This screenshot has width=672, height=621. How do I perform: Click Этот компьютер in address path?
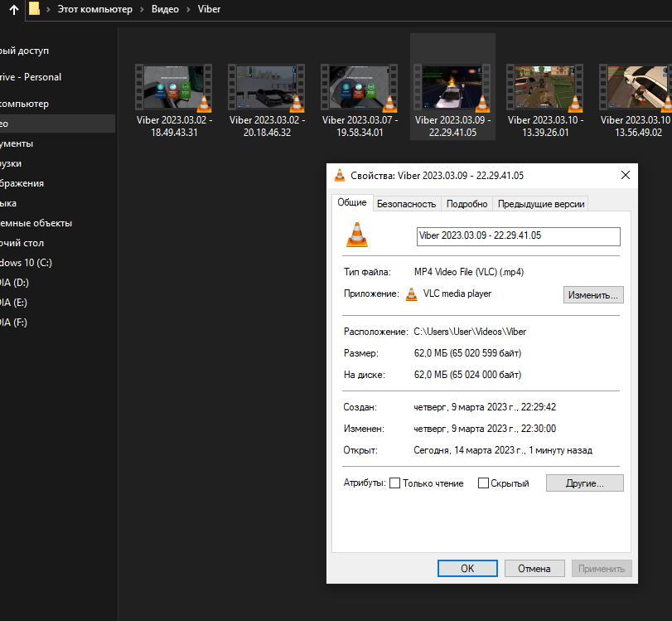(95, 9)
